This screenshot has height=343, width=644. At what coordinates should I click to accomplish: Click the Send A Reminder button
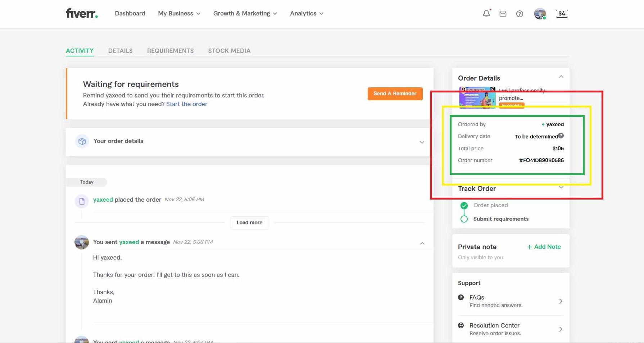(x=395, y=93)
